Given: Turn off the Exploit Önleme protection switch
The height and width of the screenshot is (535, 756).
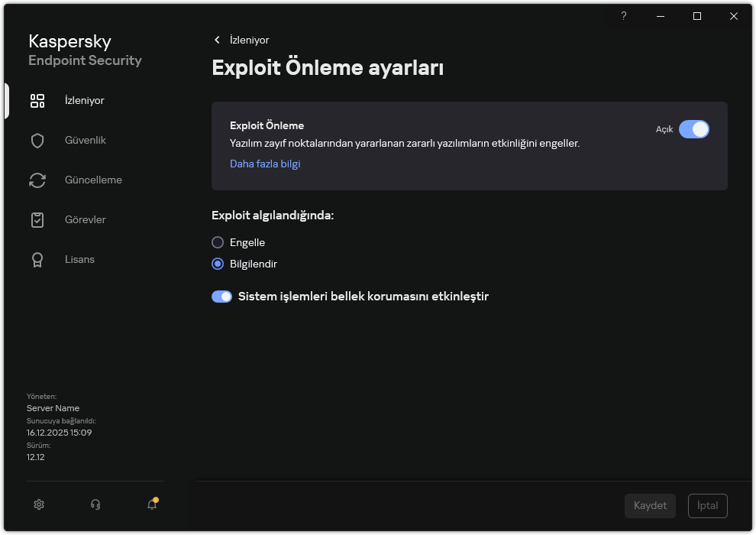Looking at the screenshot, I should pyautogui.click(x=694, y=129).
